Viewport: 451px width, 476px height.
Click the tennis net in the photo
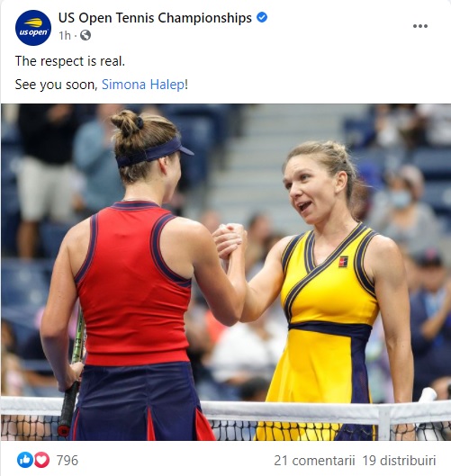pos(226,419)
